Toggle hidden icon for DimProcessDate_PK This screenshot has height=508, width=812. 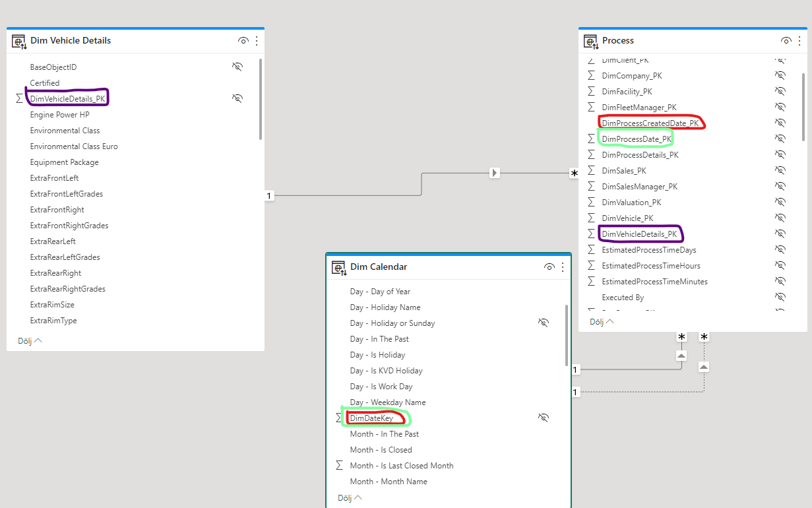(x=780, y=139)
